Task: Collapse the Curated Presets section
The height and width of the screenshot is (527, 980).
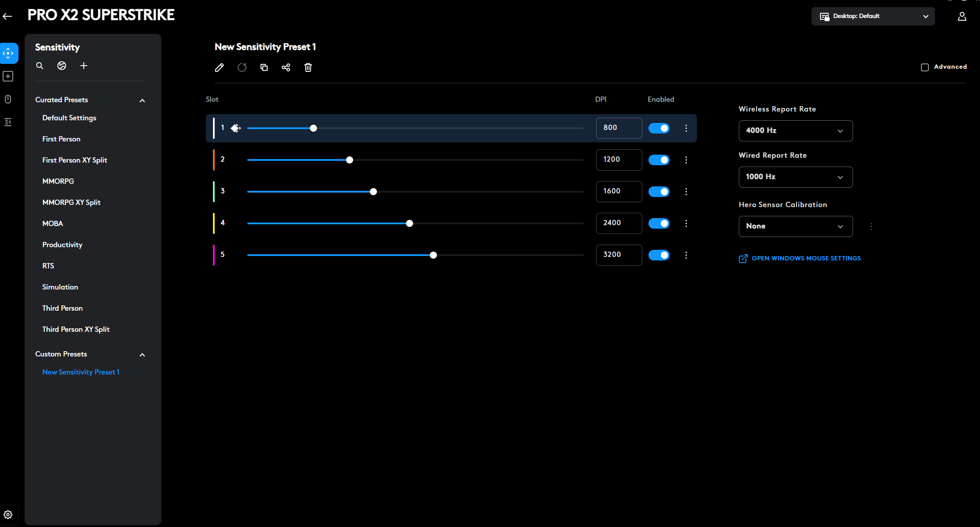Action: click(142, 100)
